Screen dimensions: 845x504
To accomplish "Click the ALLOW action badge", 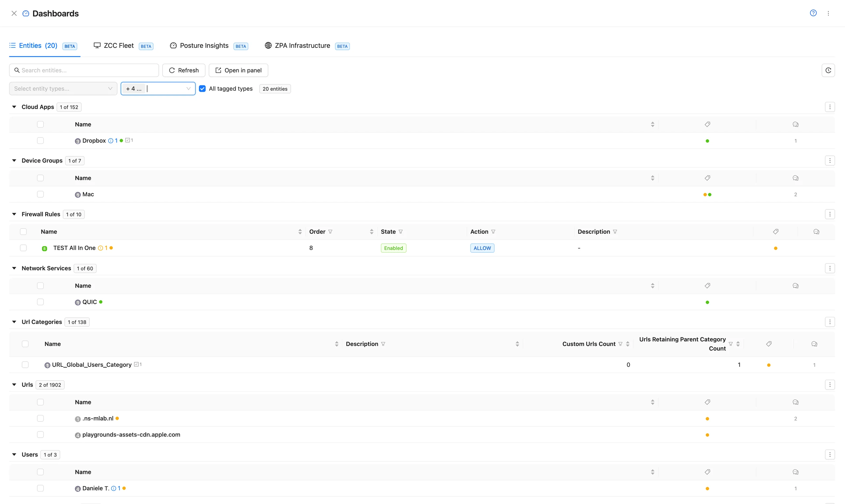I will pyautogui.click(x=482, y=248).
